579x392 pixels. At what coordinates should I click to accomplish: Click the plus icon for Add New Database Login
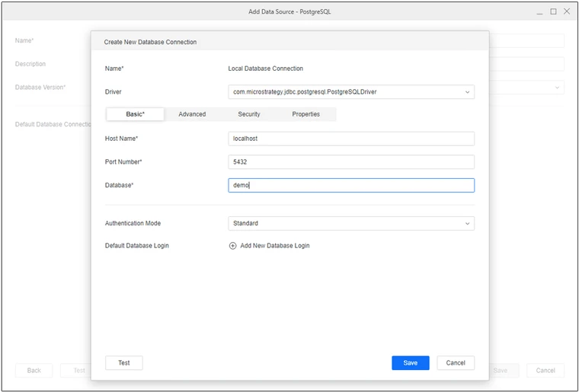(x=233, y=246)
